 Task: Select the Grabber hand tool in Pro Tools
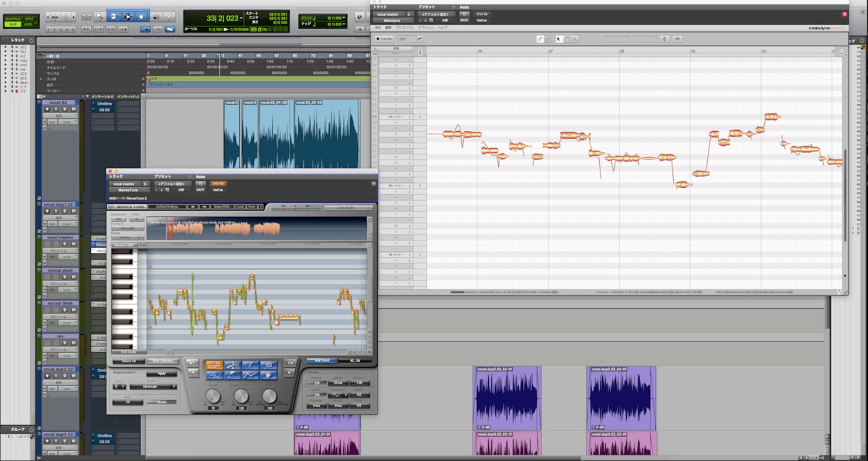pos(142,16)
